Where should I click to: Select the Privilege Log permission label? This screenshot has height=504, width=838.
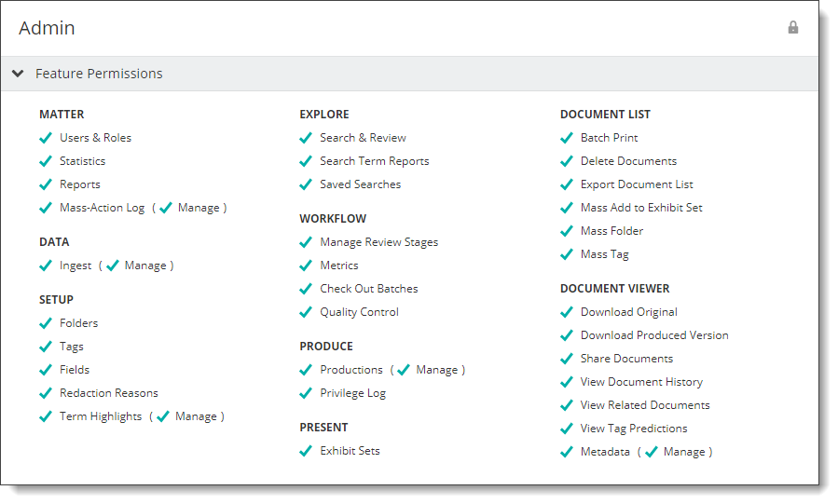point(352,393)
